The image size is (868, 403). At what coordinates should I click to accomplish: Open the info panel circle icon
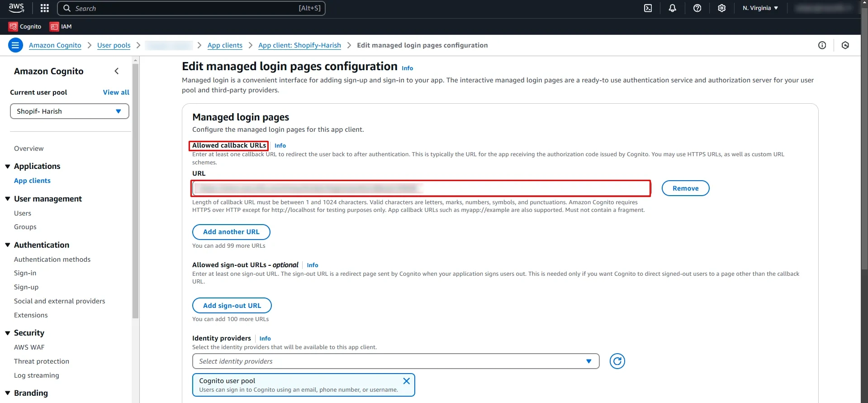(822, 45)
